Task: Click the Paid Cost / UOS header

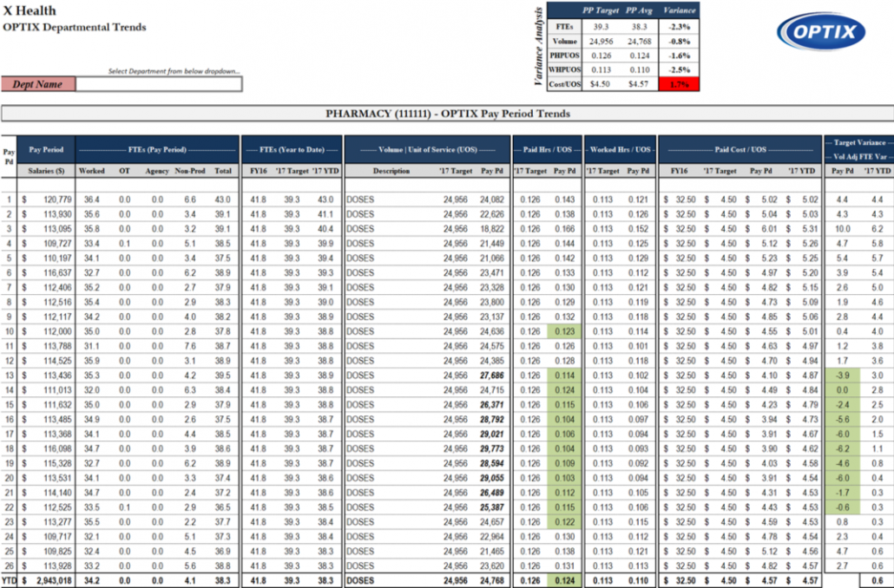Action: 739,149
